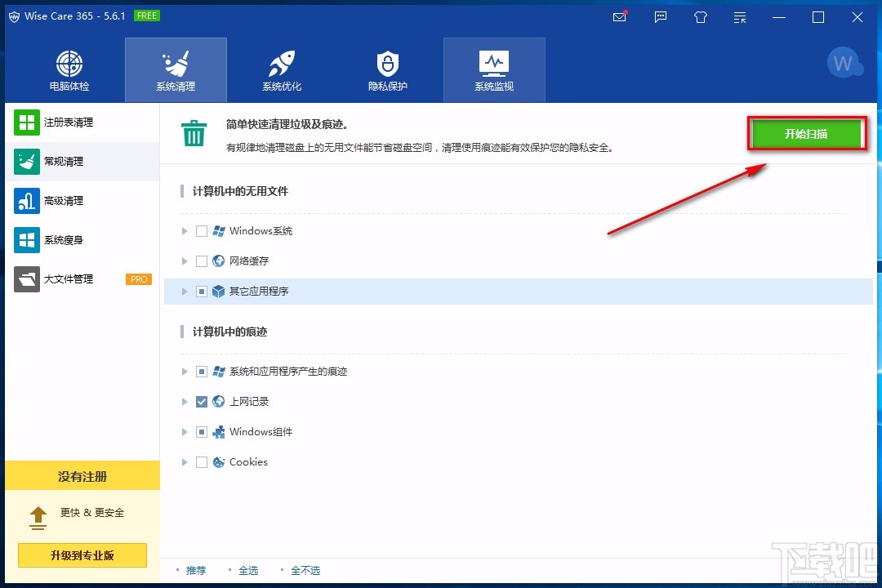Viewport: 882px width, 588px height.
Task: Open the main menu lines icon
Action: (740, 17)
